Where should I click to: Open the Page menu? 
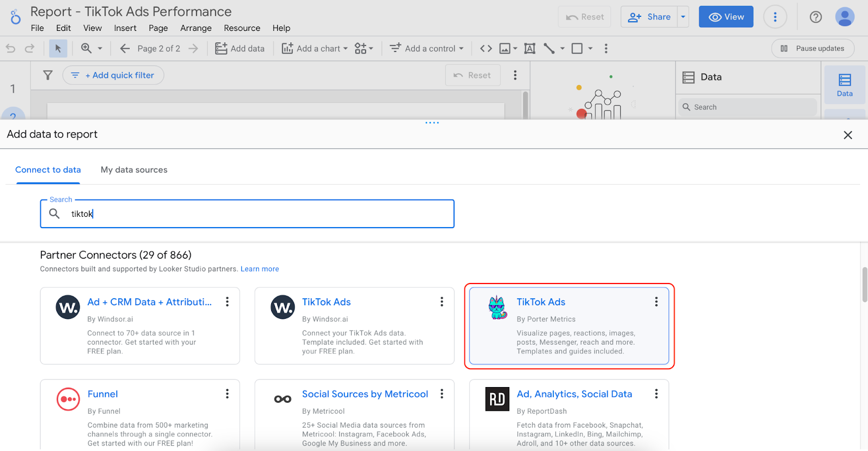[x=158, y=28]
